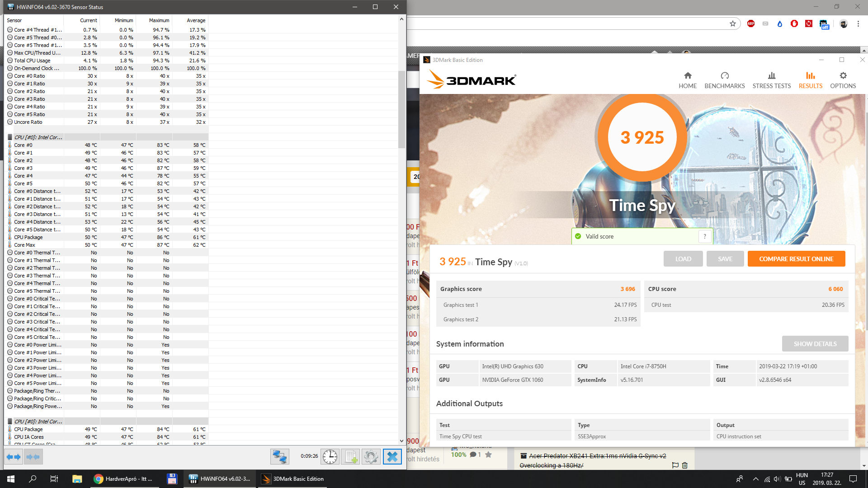
Task: Click the blue X close sensors button
Action: click(392, 457)
